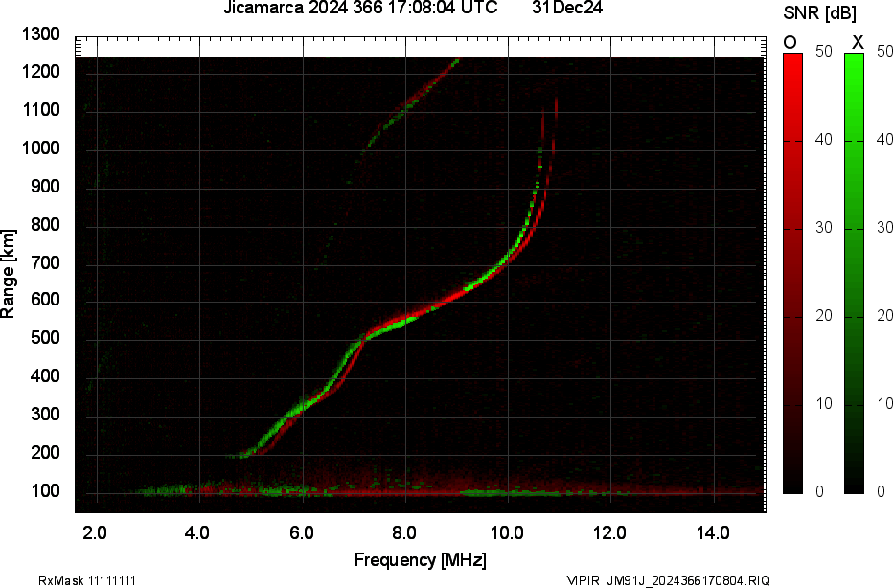
Task: Click the 1000 range tick label
Action: [40, 148]
